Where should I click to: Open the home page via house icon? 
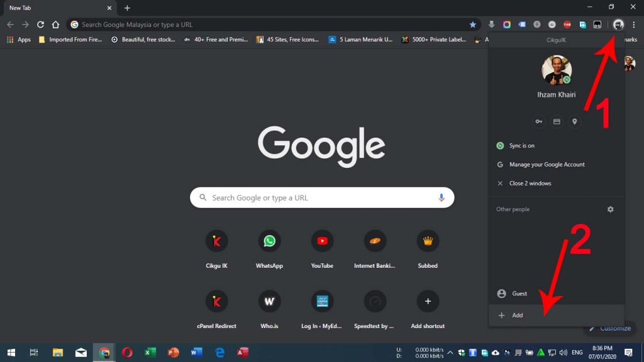pyautogui.click(x=55, y=25)
